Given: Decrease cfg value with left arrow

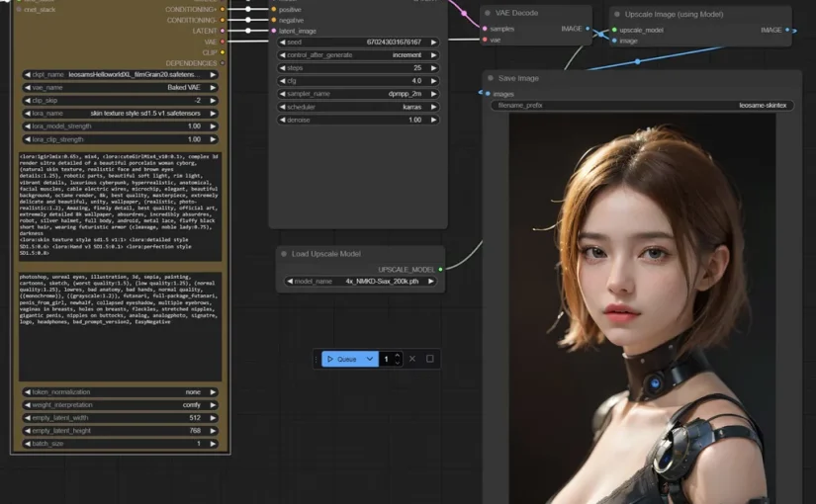Looking at the screenshot, I should 281,81.
